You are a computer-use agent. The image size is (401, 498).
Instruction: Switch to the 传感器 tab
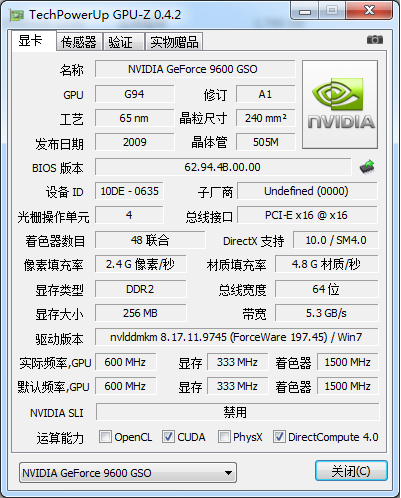tap(79, 42)
